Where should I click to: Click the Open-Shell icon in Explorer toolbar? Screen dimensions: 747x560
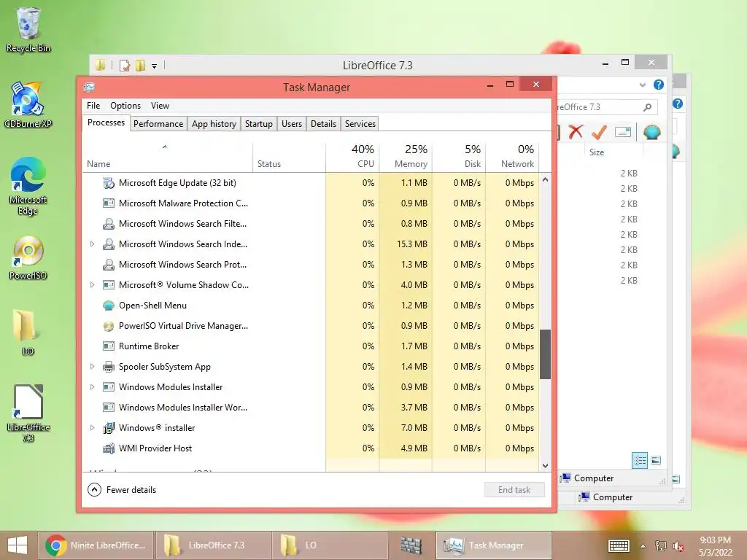tap(651, 131)
